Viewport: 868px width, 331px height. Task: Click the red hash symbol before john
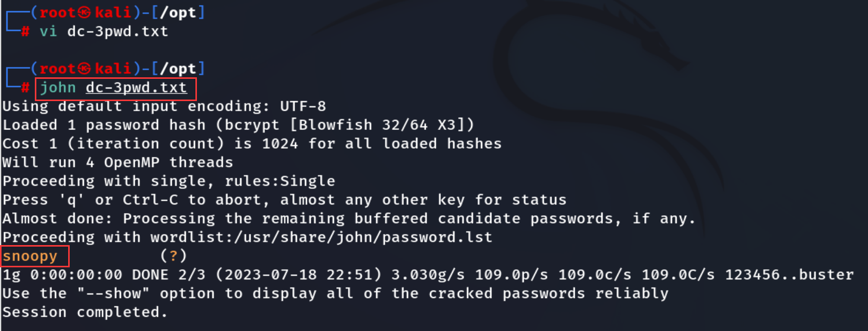[25, 87]
